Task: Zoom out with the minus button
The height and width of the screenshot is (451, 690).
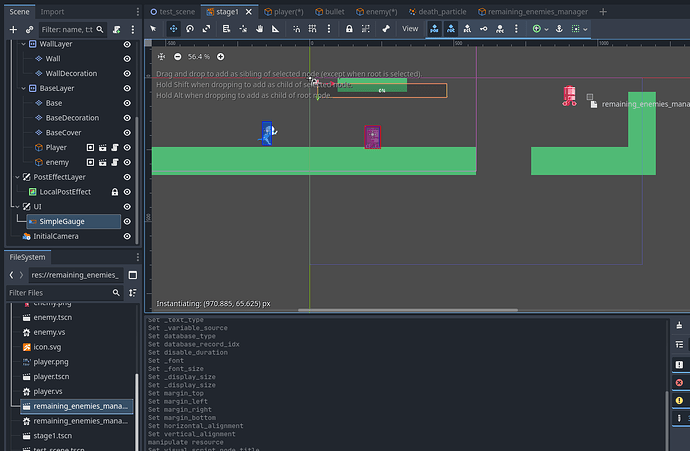Action: (x=177, y=57)
